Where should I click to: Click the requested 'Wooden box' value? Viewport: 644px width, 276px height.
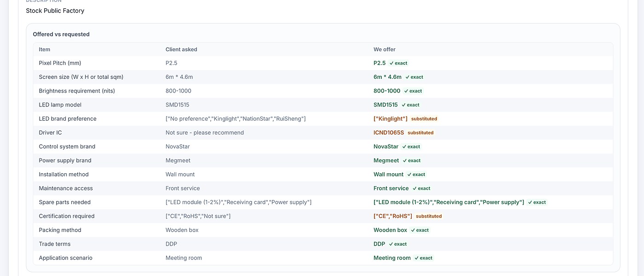pos(182,230)
